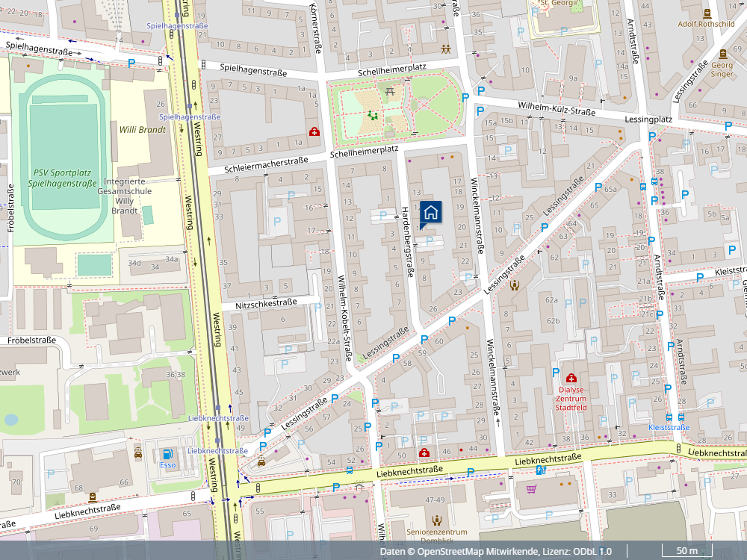Click the blue home marker on Hardenbergstraße
The height and width of the screenshot is (560, 747).
[x=431, y=213]
